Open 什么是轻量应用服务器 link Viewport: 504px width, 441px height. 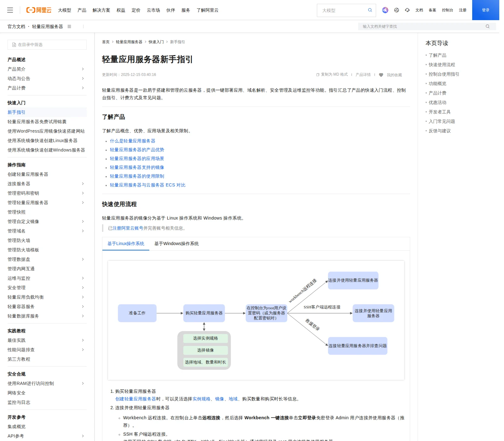coord(133,141)
